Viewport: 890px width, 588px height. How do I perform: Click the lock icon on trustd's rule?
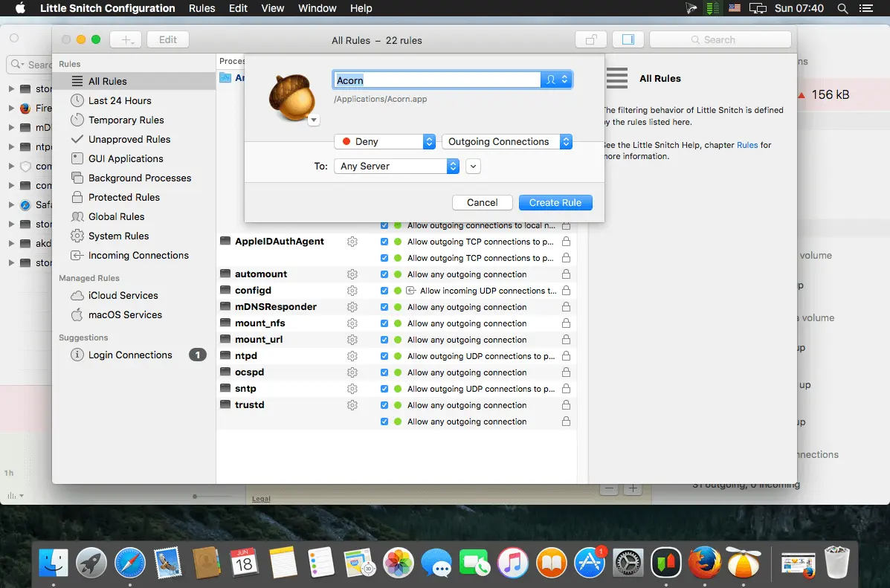click(566, 405)
